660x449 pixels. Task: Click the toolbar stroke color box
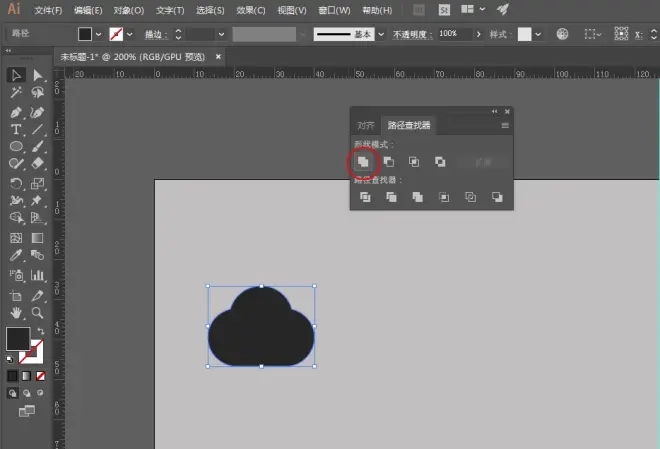coord(35,356)
